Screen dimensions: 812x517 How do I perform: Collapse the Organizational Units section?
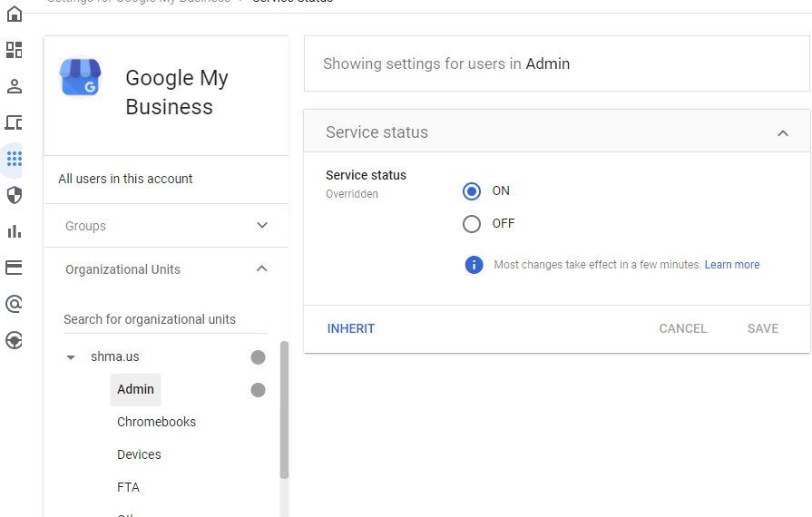262,269
